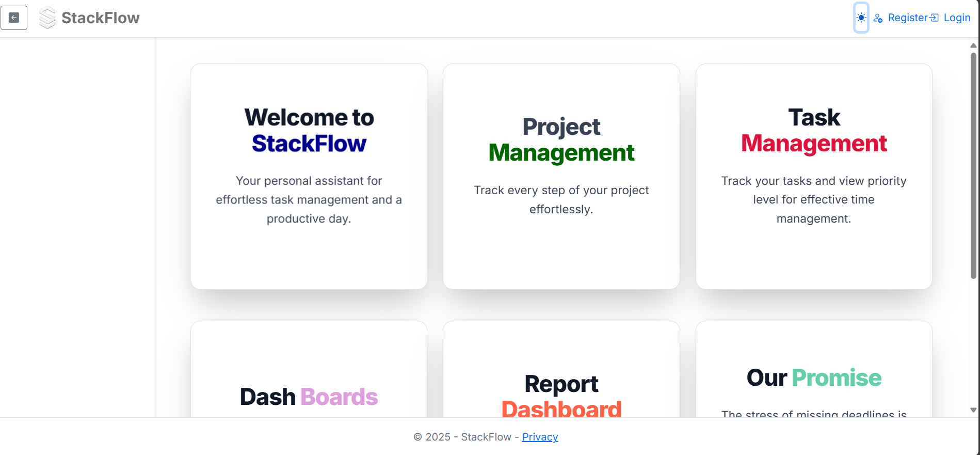Open the Privacy link in the footer

540,437
